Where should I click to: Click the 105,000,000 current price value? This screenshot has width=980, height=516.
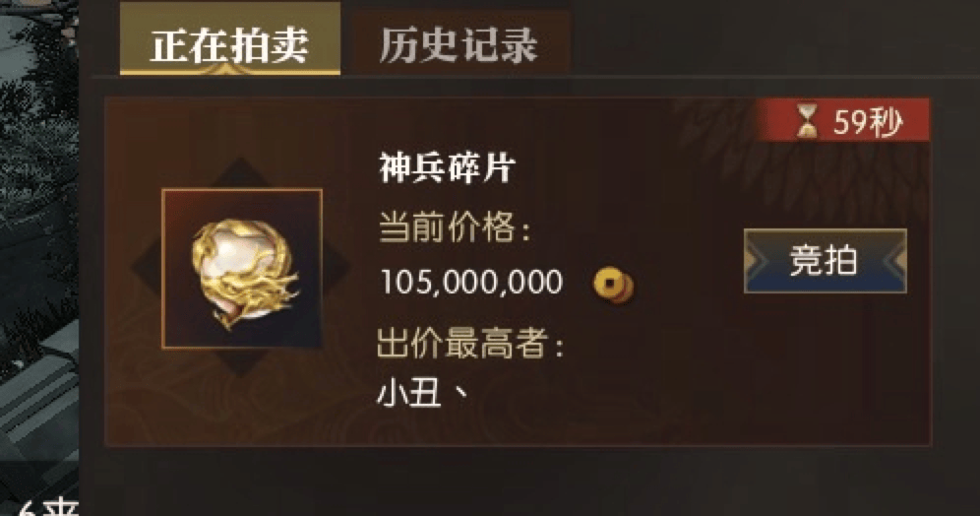(x=472, y=282)
